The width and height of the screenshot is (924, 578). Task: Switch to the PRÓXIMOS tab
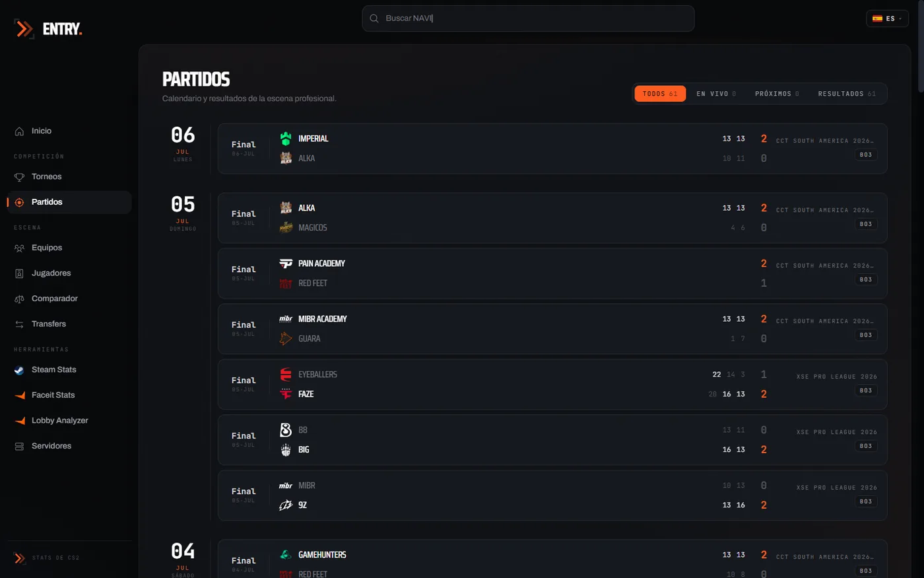(x=777, y=94)
